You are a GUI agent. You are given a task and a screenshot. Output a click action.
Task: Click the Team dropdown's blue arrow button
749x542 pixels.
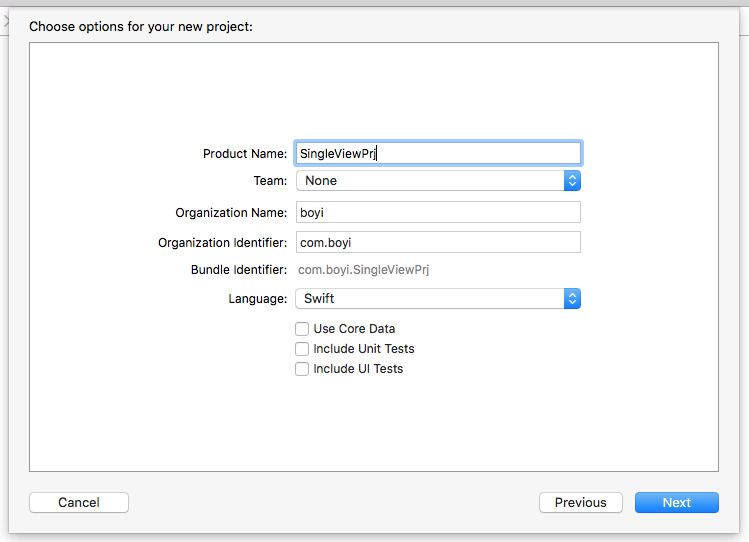pos(572,181)
